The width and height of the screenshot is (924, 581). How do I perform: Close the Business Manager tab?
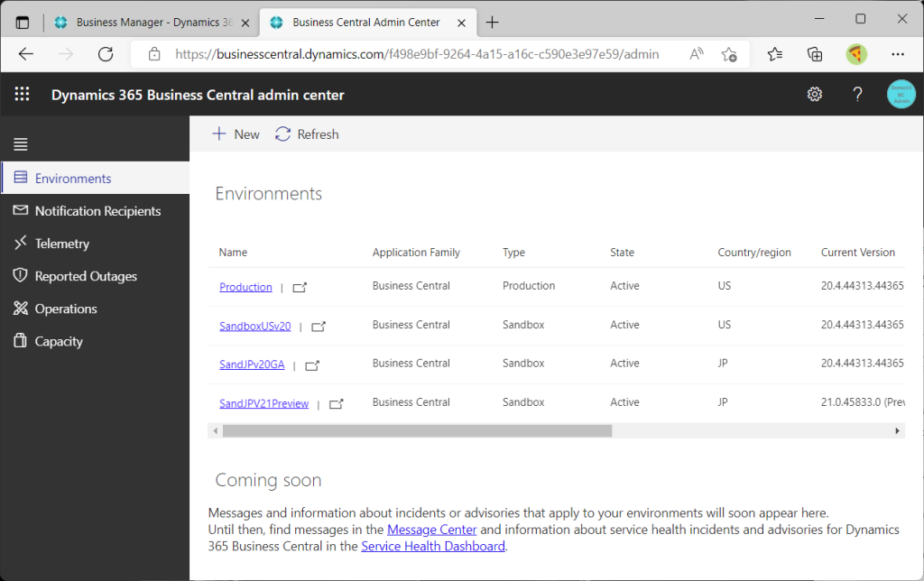tap(245, 23)
